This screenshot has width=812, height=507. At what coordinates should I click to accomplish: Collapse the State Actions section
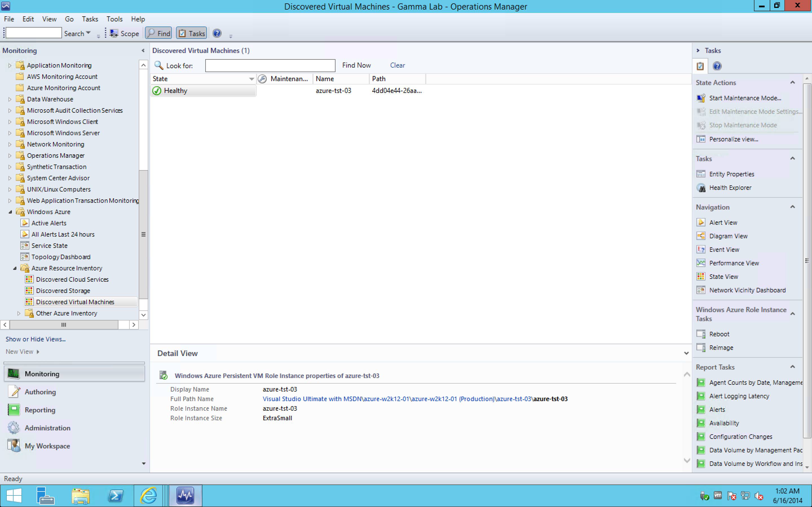click(793, 83)
